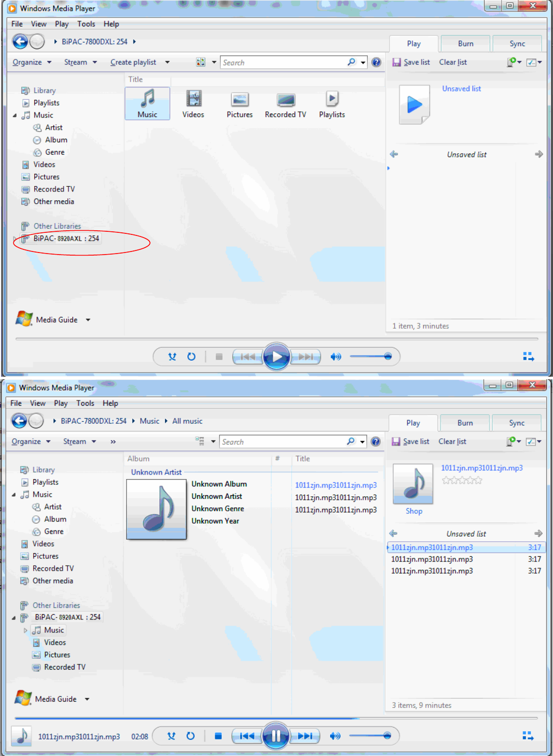Screen dimensions: 553x756
Task: Open Organize dropdown in top window
Action: (x=32, y=62)
